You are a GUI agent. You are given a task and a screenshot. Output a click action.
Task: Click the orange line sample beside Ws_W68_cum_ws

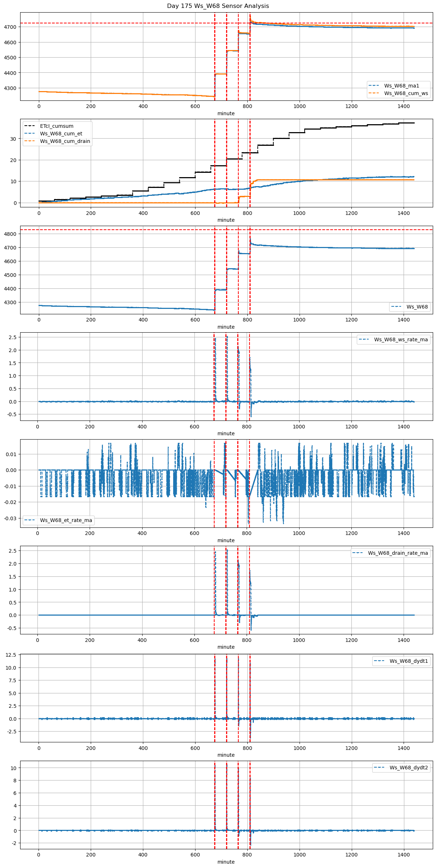[374, 93]
